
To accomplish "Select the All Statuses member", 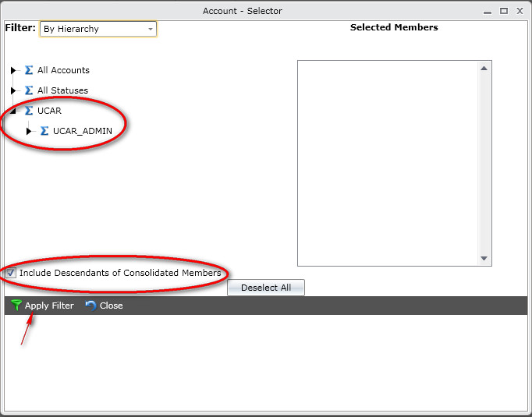I will (62, 90).
